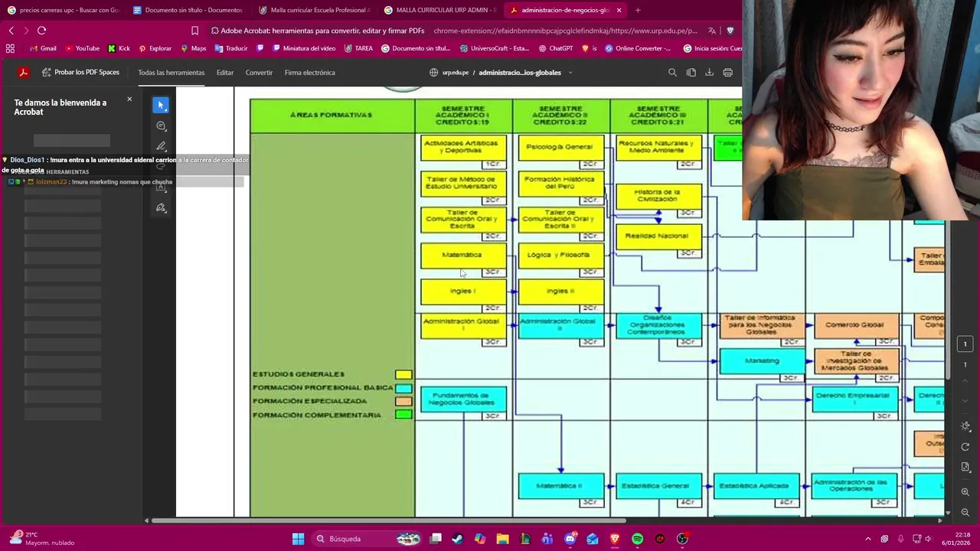980x551 pixels.
Task: Select the sign/fill tool icon
Action: tap(161, 207)
